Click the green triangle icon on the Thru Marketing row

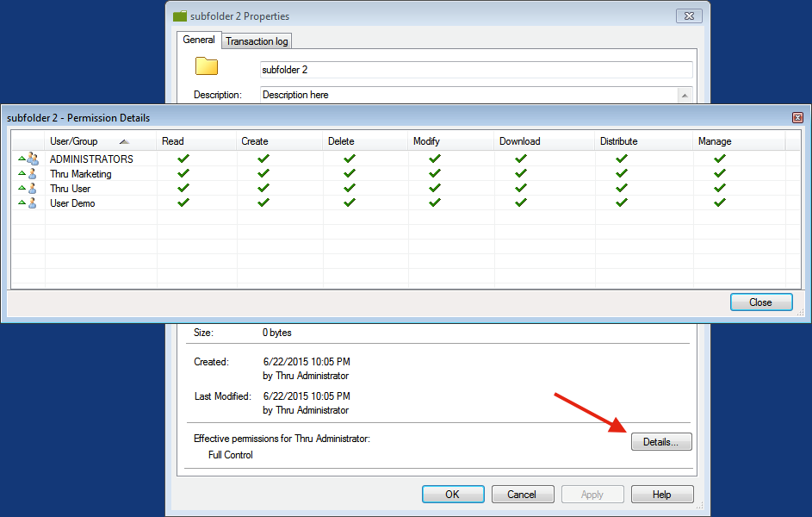[22, 173]
